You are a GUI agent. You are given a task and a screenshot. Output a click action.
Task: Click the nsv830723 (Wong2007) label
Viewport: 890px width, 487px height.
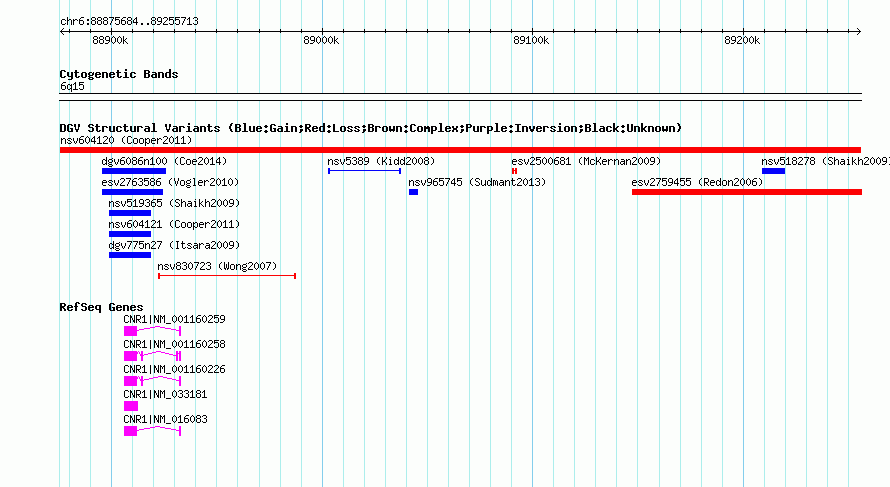pyautogui.click(x=217, y=266)
